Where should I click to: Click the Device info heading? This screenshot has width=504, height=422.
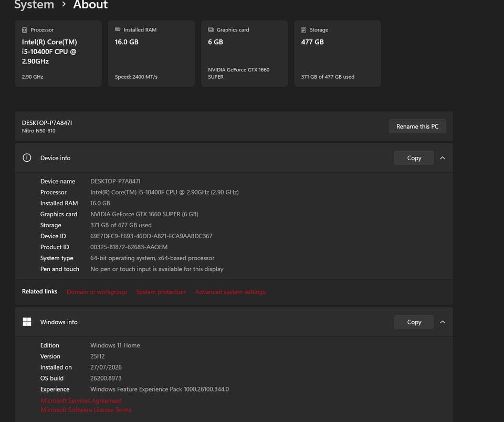pos(55,158)
